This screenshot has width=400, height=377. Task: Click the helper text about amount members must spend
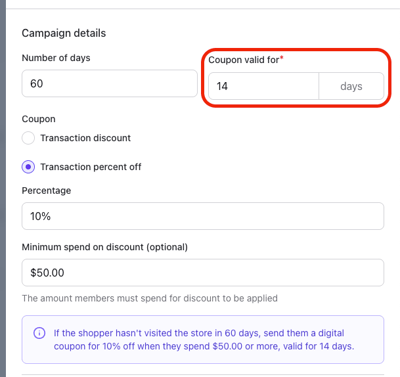150,298
